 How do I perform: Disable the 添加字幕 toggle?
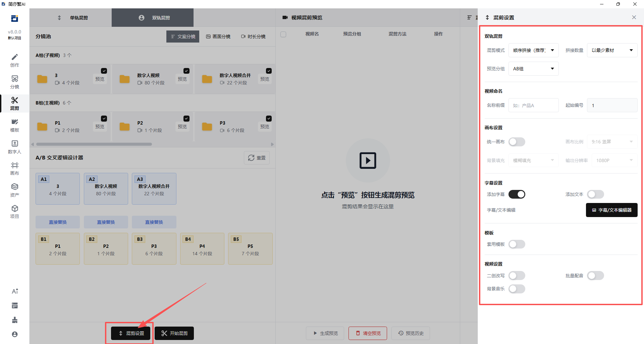click(x=517, y=194)
